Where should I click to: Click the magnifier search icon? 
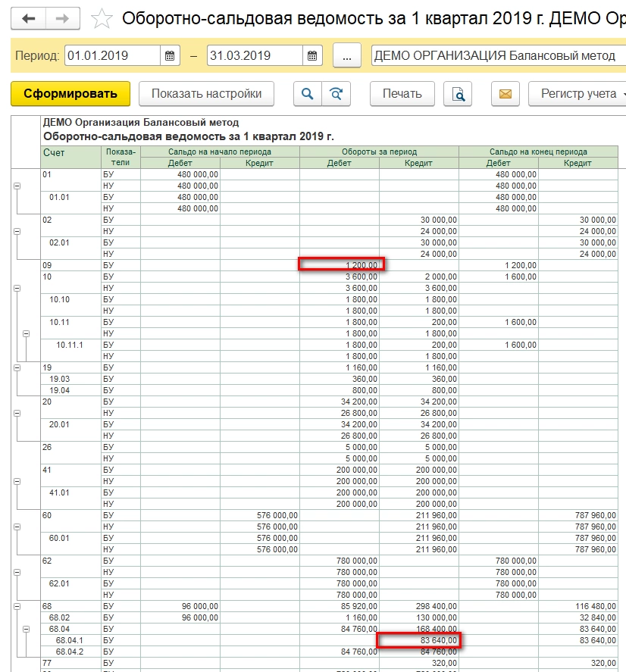click(307, 94)
